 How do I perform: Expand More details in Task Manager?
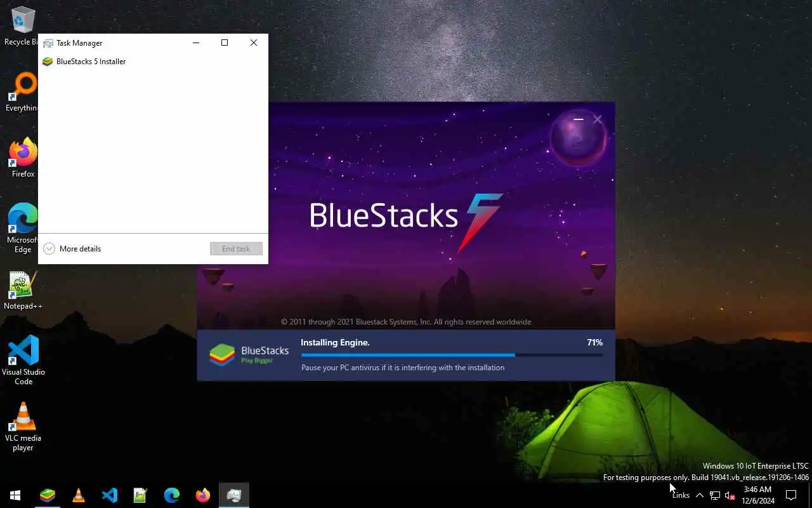coord(72,249)
